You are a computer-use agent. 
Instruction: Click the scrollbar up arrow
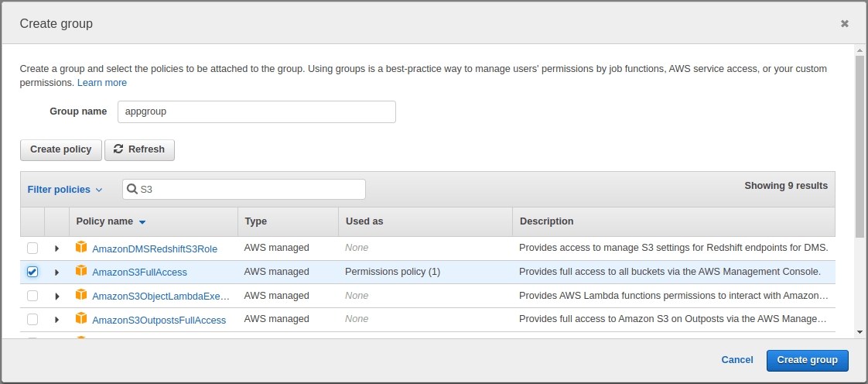(859, 50)
